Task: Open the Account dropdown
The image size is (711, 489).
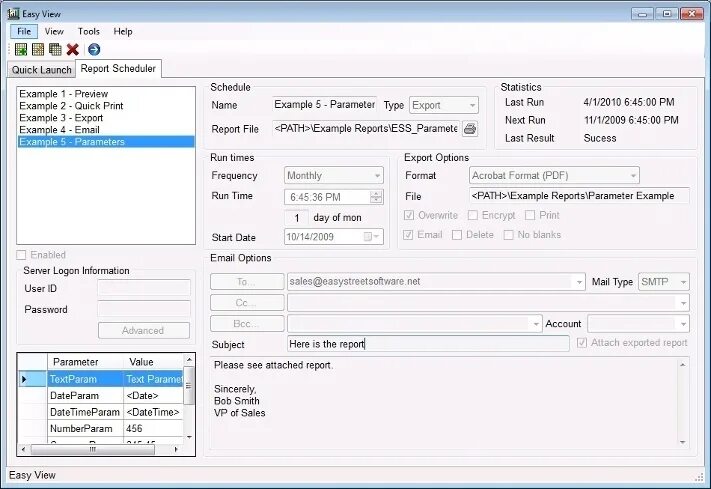Action: pyautogui.click(x=683, y=324)
